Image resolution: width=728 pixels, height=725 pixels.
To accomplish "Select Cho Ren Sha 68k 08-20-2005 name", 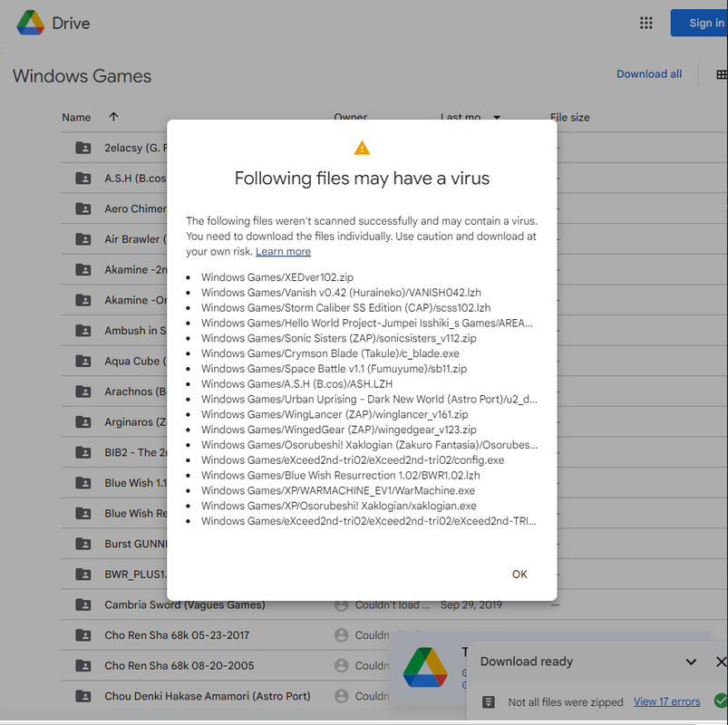I will [180, 665].
